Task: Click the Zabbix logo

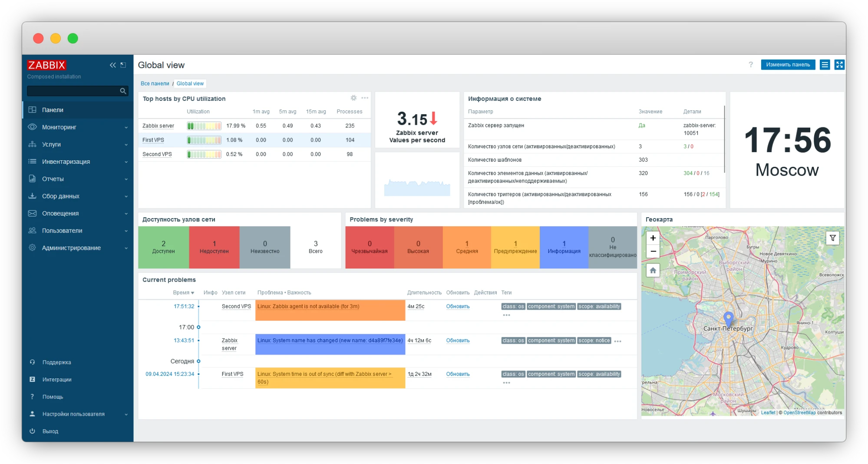Action: 46,65
